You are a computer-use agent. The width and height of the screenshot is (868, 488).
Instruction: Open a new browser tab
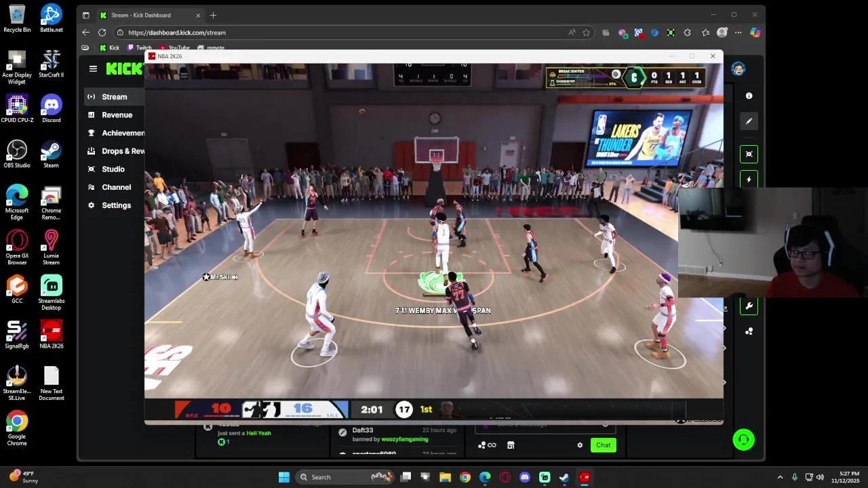point(213,15)
